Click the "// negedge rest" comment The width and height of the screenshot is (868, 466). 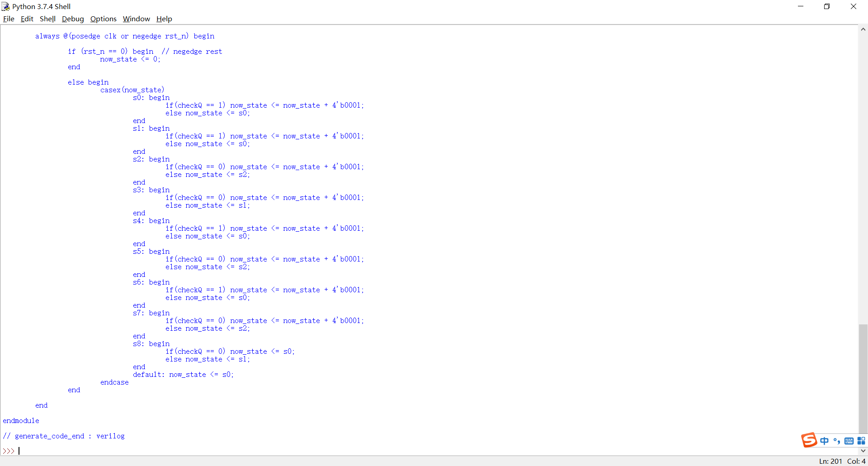(192, 52)
